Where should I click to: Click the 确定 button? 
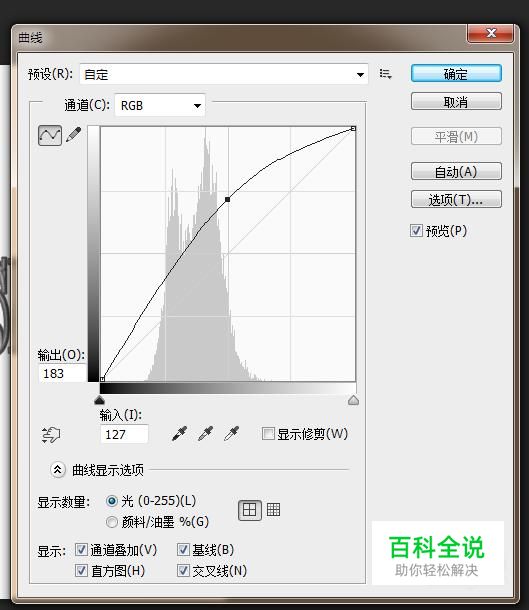[x=456, y=74]
